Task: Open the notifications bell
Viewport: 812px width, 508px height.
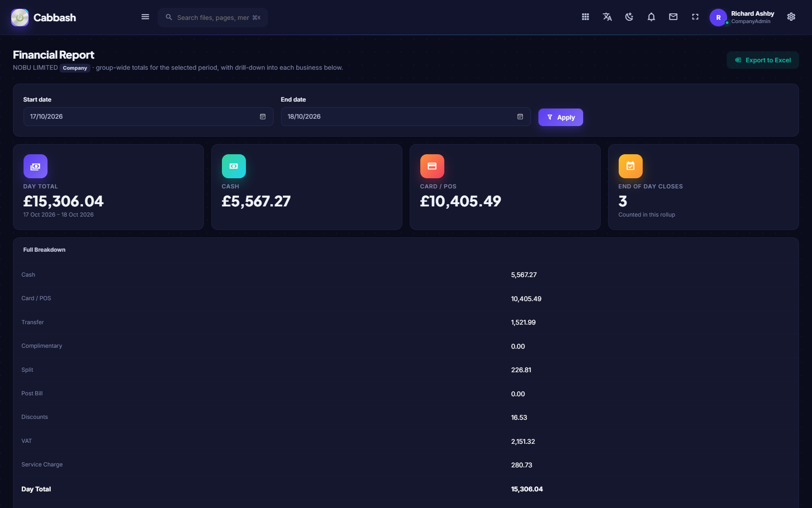Action: click(651, 17)
